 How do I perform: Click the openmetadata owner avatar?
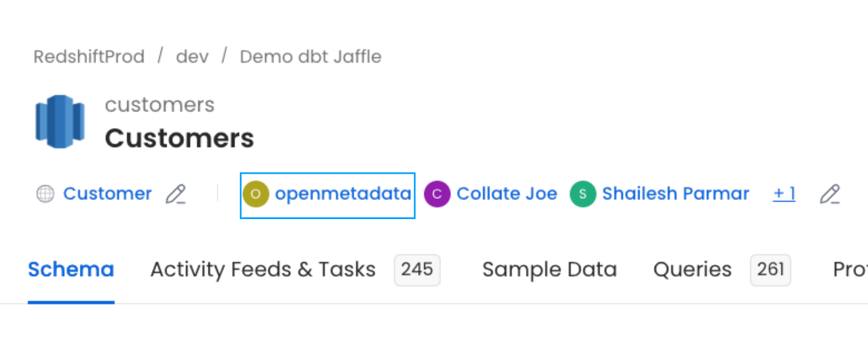(257, 194)
